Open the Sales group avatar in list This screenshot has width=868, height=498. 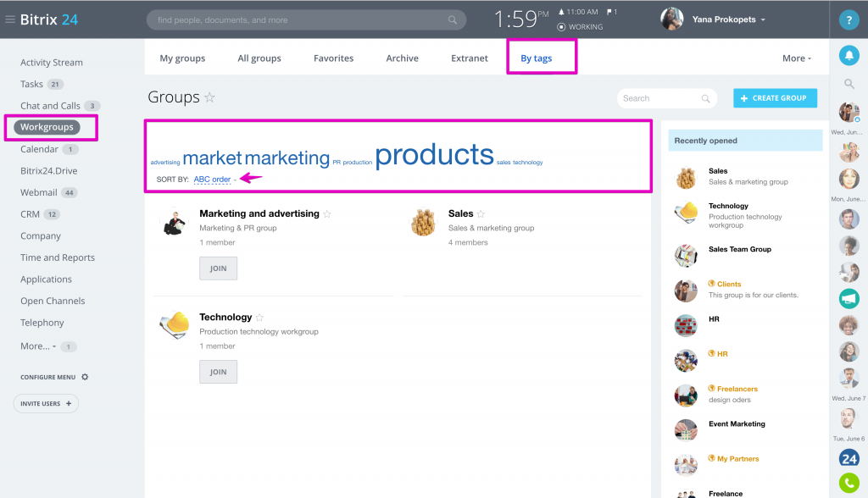(424, 223)
